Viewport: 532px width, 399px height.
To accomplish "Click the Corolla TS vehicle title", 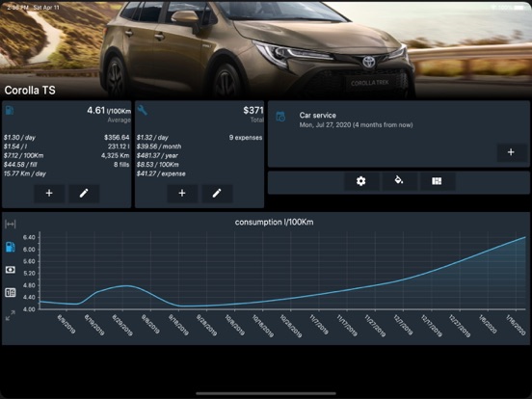I will pyautogui.click(x=30, y=91).
